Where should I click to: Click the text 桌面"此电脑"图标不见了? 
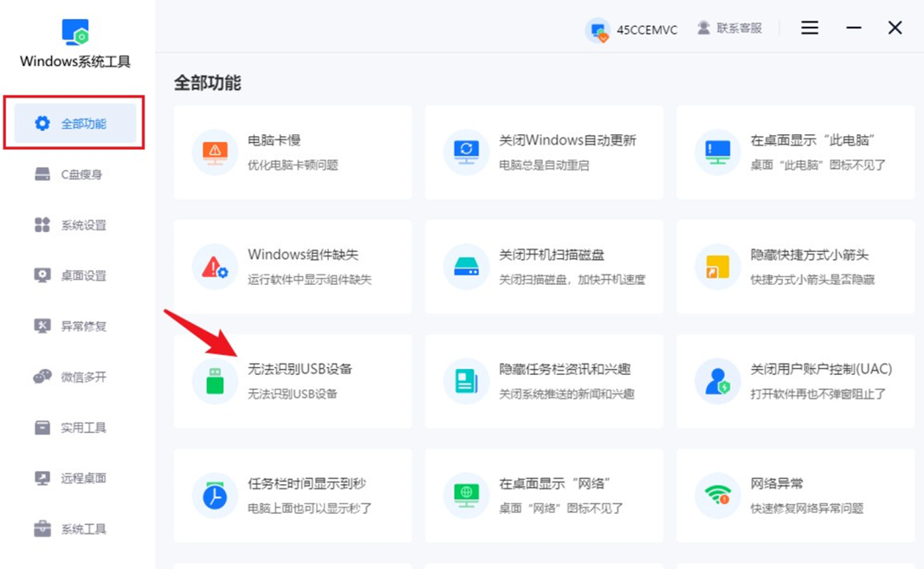(818, 165)
